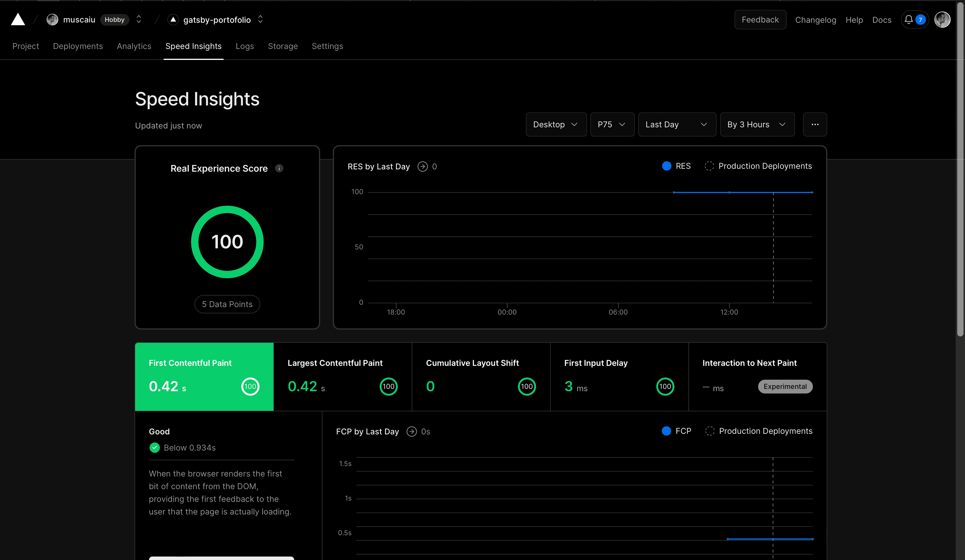
Task: Expand the P75 percentile dropdown
Action: [612, 124]
